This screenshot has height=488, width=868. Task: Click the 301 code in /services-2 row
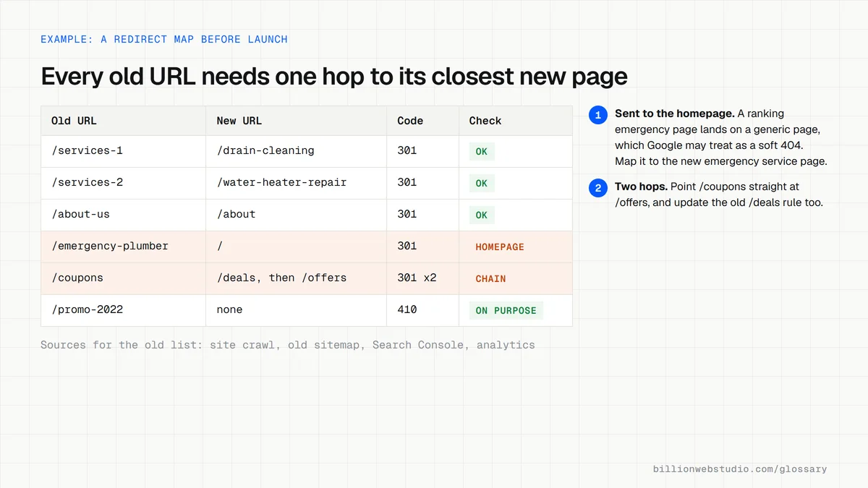click(422, 183)
